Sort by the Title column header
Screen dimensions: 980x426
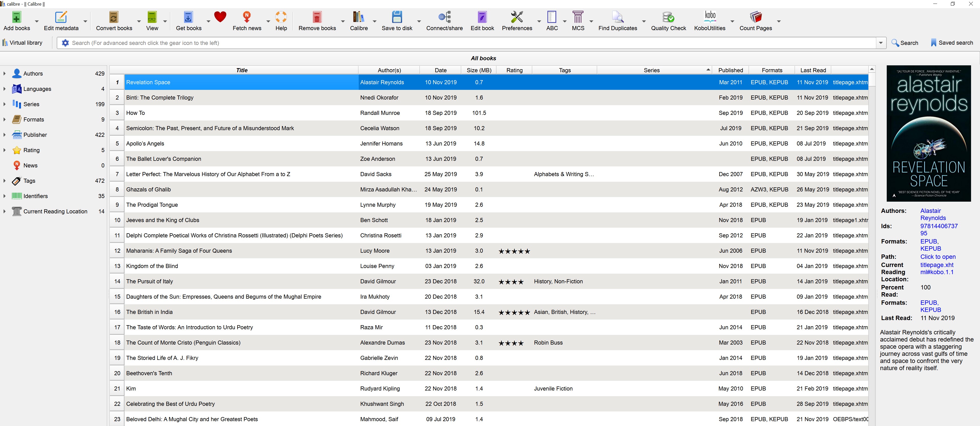241,70
